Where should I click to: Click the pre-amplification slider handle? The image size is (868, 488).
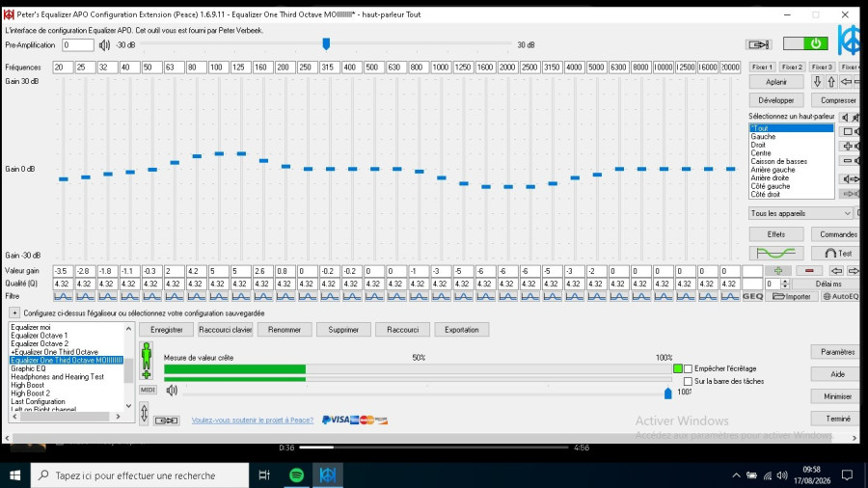(x=326, y=43)
